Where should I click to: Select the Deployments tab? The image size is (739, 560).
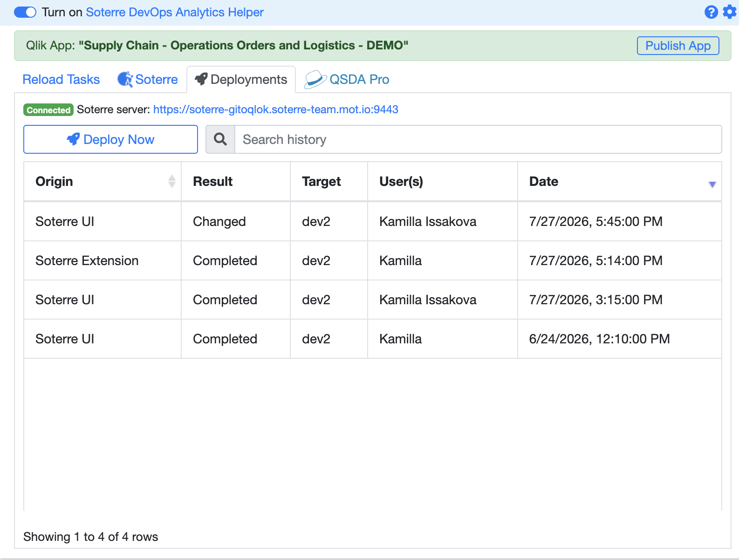point(241,80)
